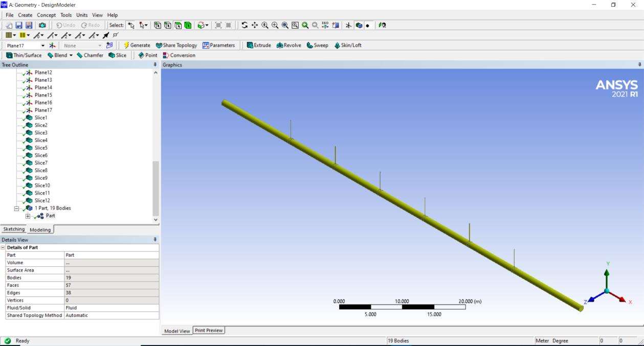
Task: Click the green Previous View icon
Action: tap(305, 25)
